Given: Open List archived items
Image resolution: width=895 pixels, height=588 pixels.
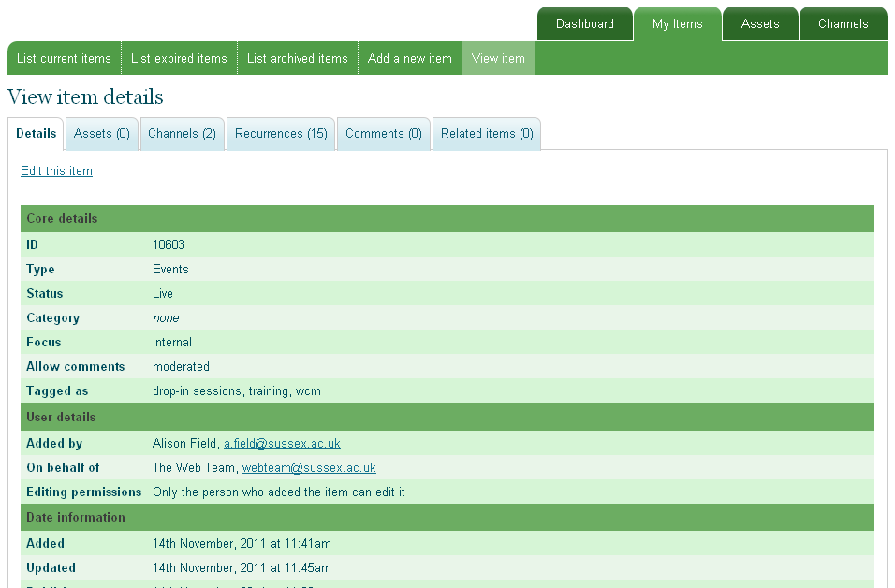Looking at the screenshot, I should click(298, 58).
